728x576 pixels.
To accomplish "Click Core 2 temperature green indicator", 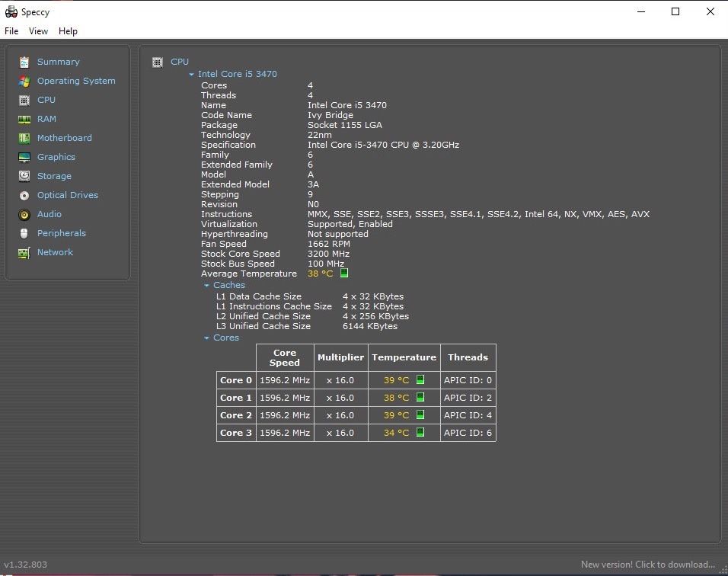I will tap(420, 414).
